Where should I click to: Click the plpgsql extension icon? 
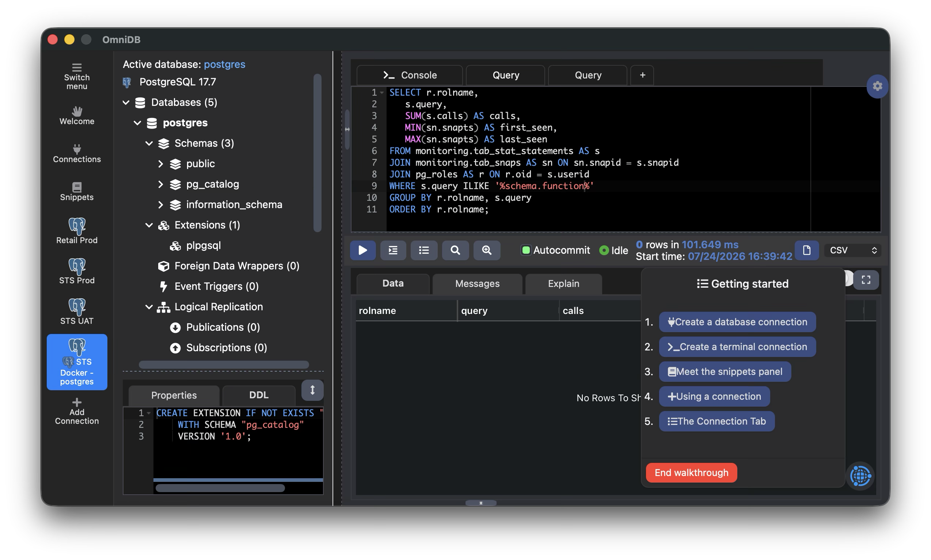click(175, 246)
